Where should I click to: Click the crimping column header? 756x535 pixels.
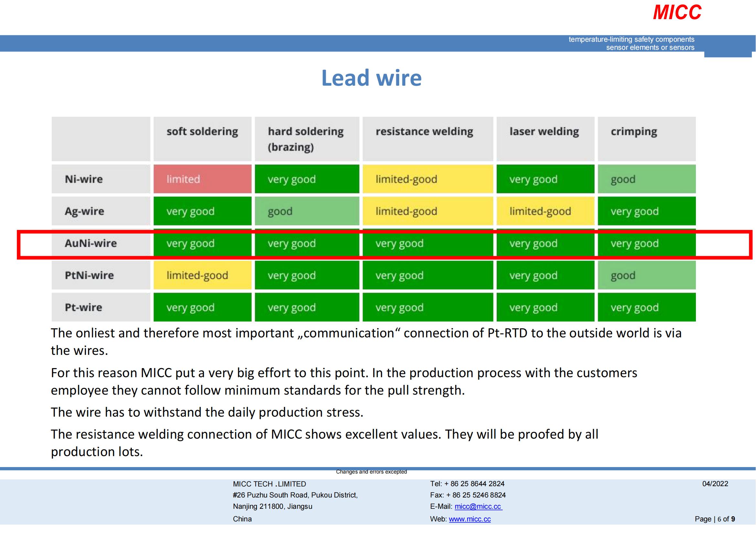coord(634,131)
